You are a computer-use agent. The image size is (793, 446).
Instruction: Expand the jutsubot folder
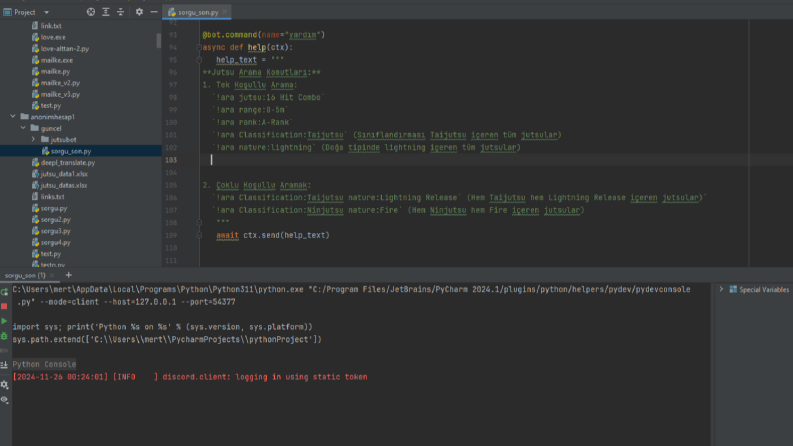(x=33, y=140)
